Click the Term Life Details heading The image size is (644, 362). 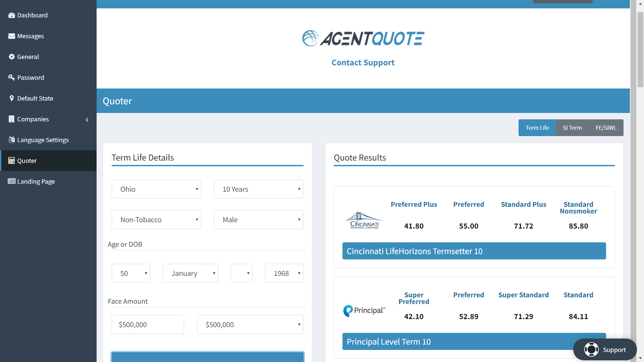(x=143, y=158)
